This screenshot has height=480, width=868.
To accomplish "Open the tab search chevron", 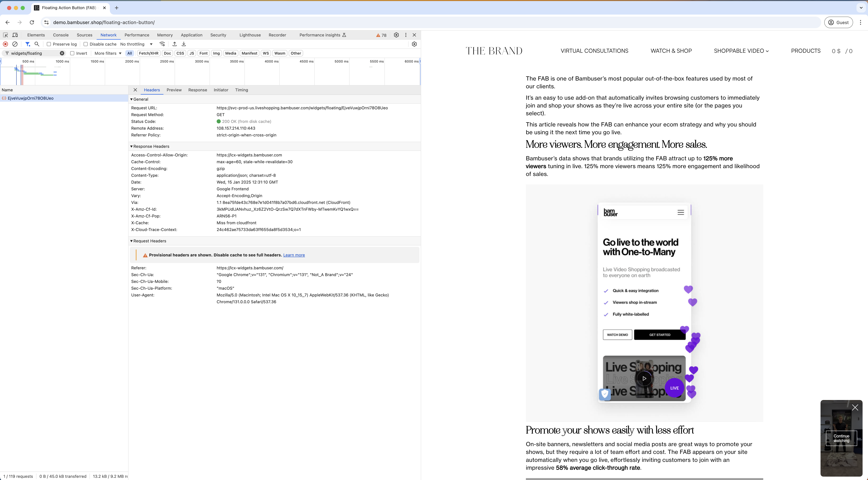I will point(861,8).
